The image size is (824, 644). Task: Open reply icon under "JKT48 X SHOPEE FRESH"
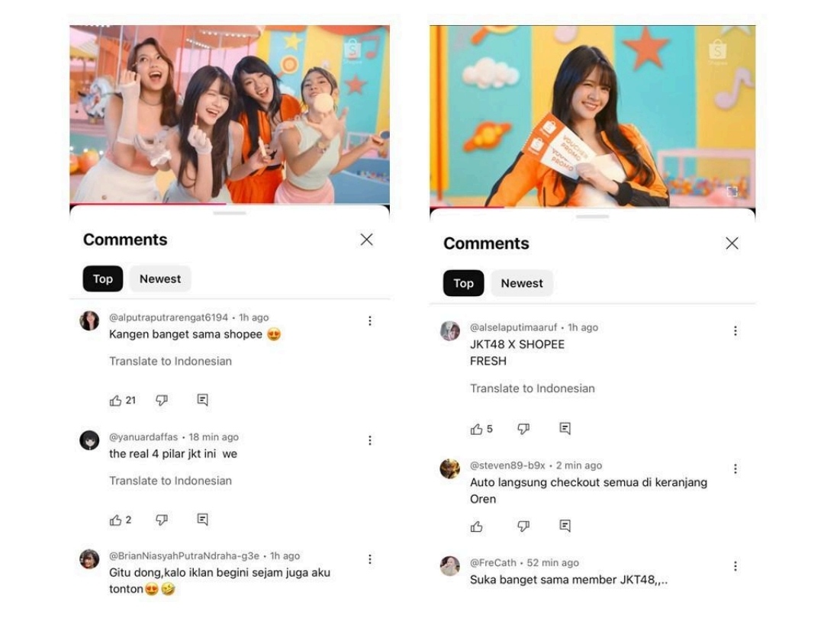click(565, 429)
